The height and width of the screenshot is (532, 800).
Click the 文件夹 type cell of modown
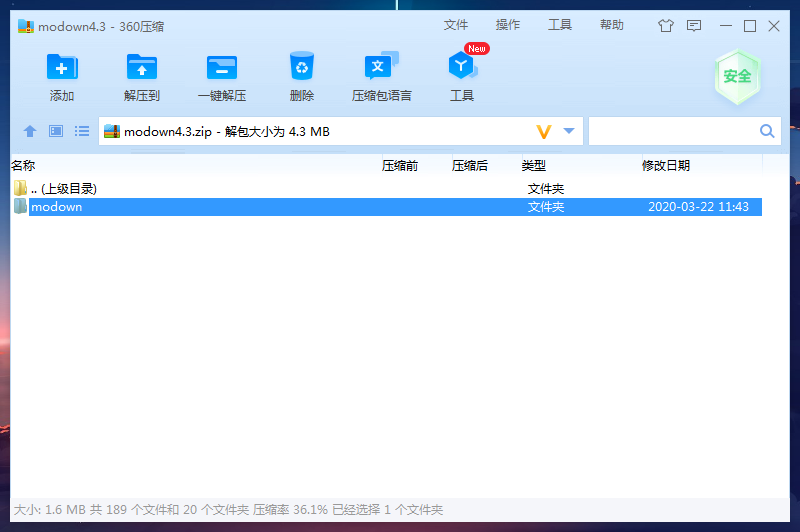pyautogui.click(x=545, y=207)
